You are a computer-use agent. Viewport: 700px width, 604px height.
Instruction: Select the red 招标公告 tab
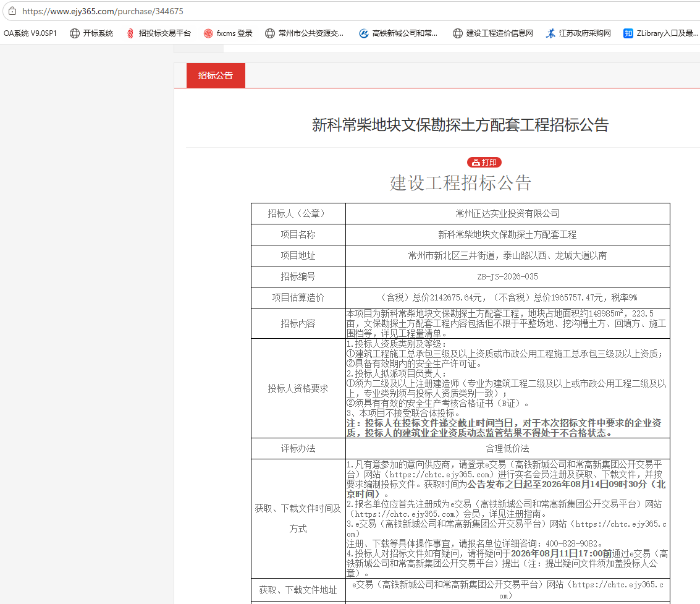pyautogui.click(x=216, y=75)
